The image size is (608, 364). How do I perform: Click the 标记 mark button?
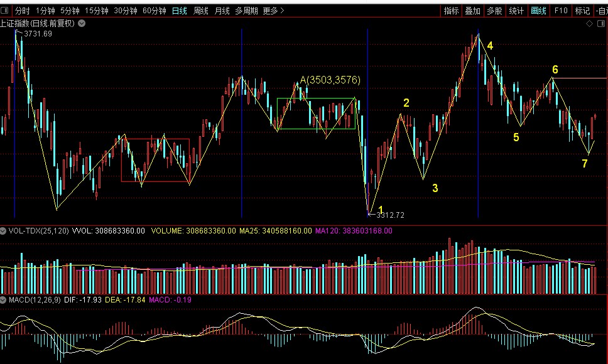582,11
